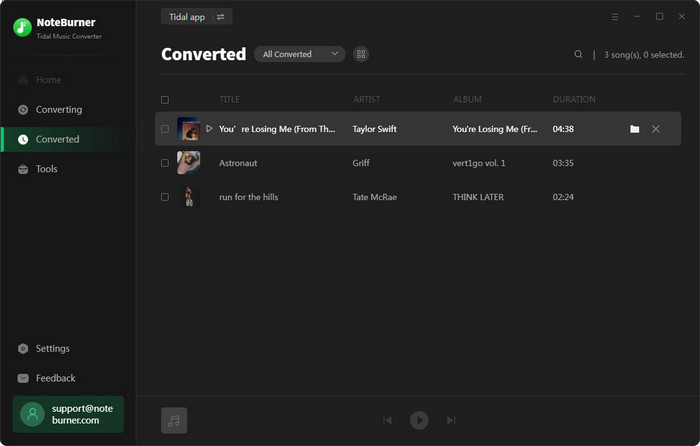The width and height of the screenshot is (700, 446).
Task: Sort by the ARTIST column header
Action: (367, 99)
